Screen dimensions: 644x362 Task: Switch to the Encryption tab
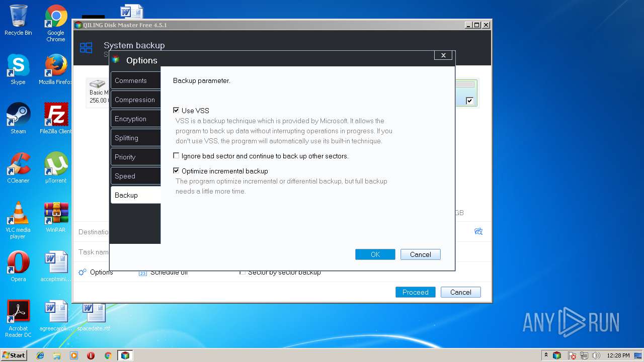click(x=135, y=119)
